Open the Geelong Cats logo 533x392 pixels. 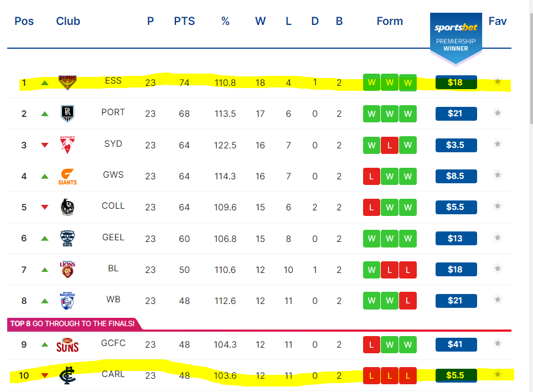(68, 238)
